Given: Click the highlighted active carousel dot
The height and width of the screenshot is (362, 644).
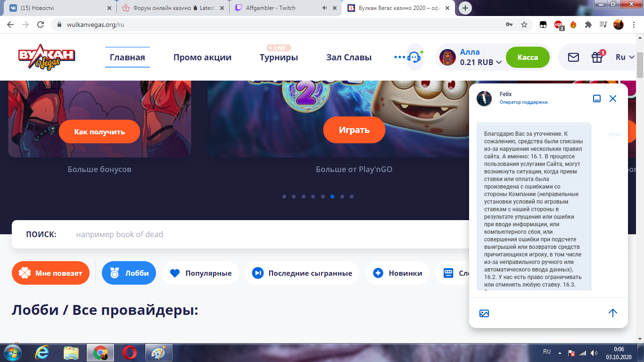Looking at the screenshot, I should [x=332, y=197].
